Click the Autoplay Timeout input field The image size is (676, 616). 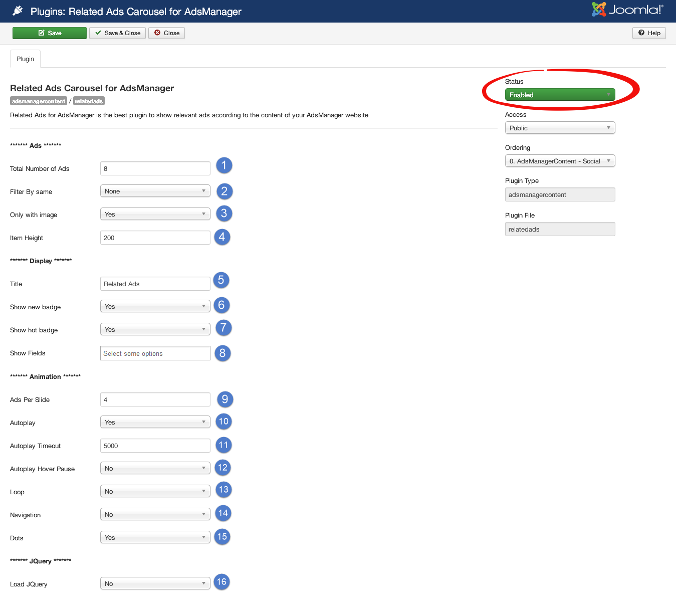(155, 446)
